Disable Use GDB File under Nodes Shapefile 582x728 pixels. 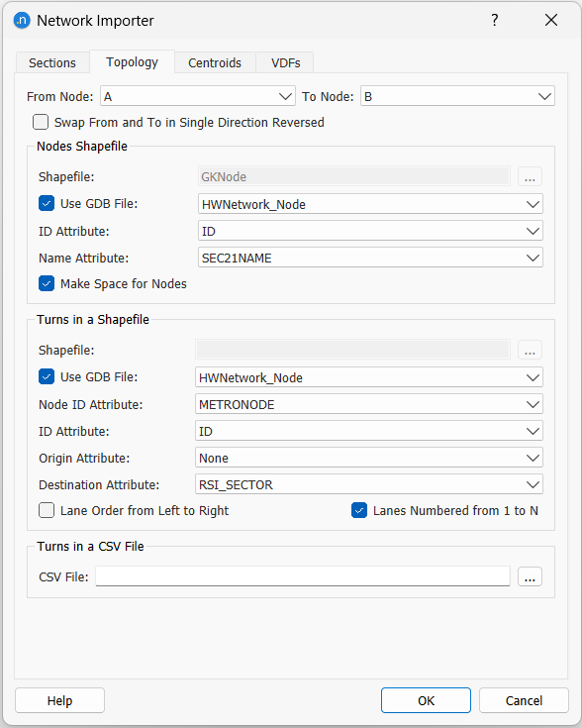tap(47, 203)
